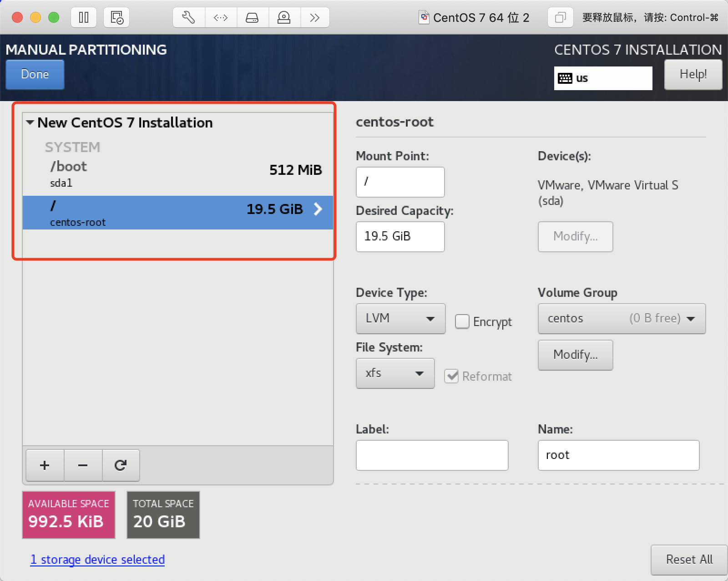Viewport: 728px width, 581px height.
Task: Click the network adapter arrows icon
Action: (x=221, y=18)
